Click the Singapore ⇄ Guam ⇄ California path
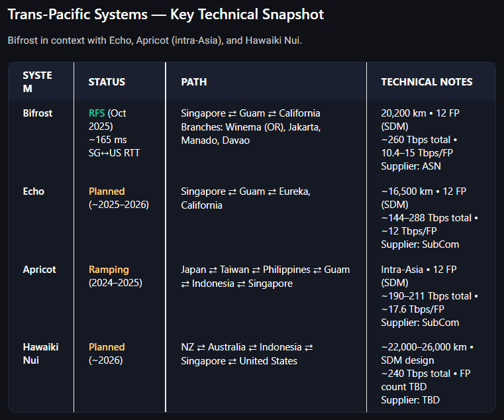Screen dimensions: 504x420 click(250, 113)
